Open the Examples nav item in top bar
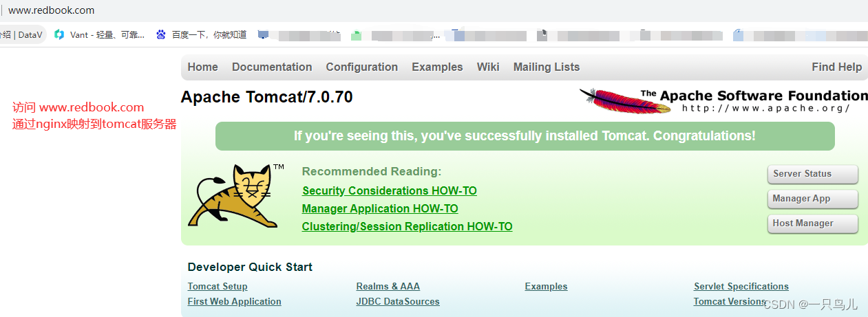The image size is (868, 317). [x=437, y=67]
